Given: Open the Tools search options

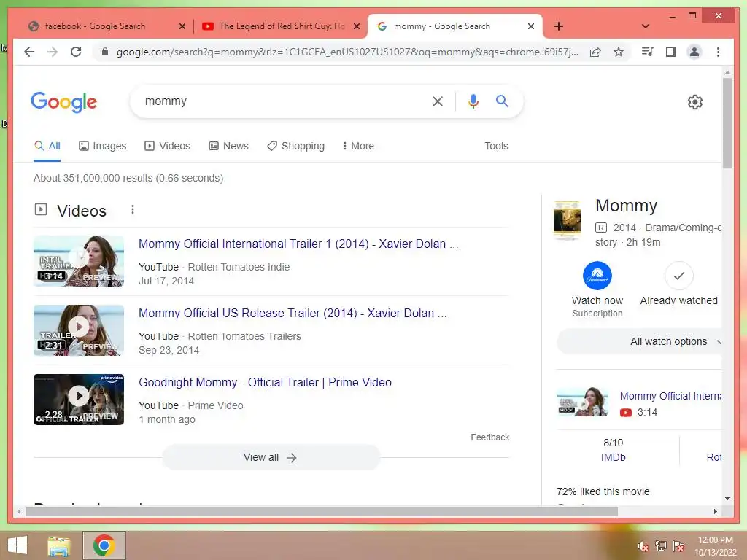Looking at the screenshot, I should click(x=496, y=146).
